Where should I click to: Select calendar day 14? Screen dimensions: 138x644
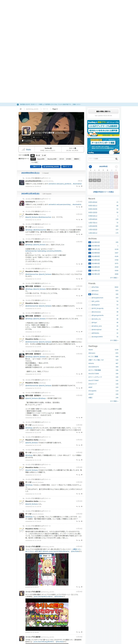99,180
